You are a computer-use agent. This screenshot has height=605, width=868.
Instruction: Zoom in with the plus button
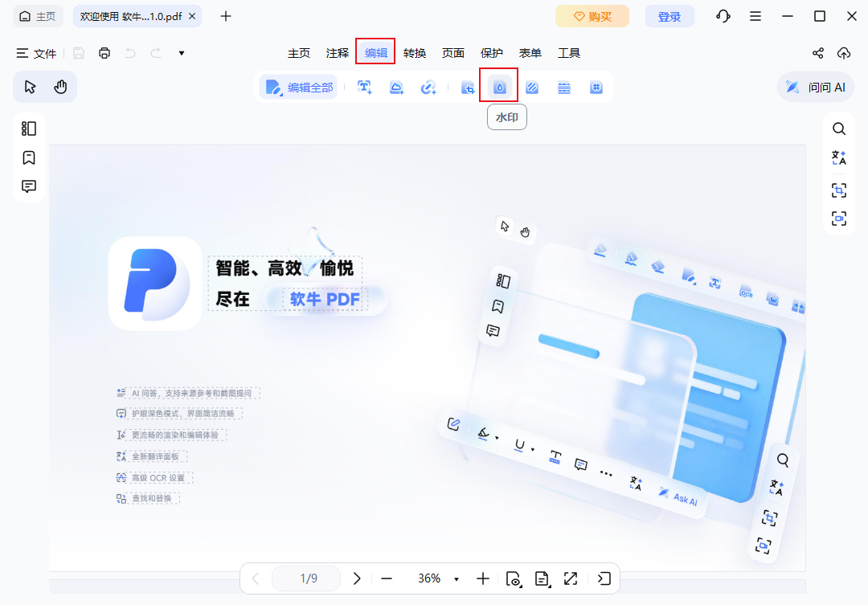(483, 578)
